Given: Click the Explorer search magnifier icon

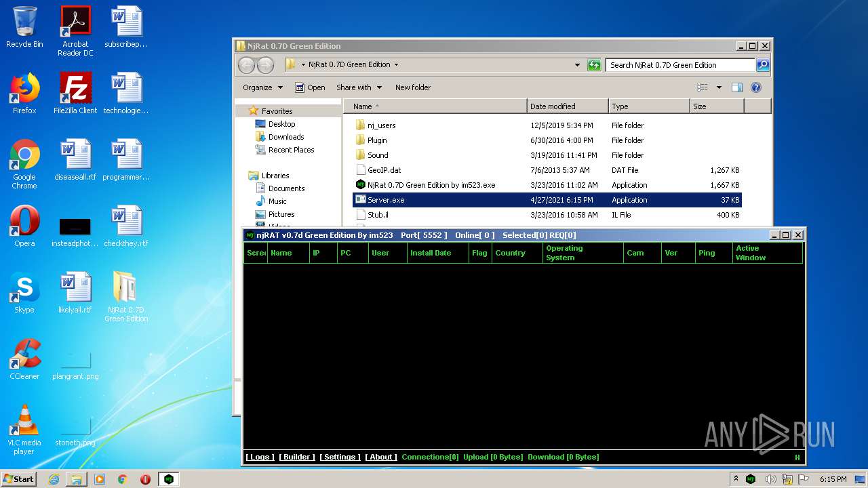Looking at the screenshot, I should pos(763,65).
